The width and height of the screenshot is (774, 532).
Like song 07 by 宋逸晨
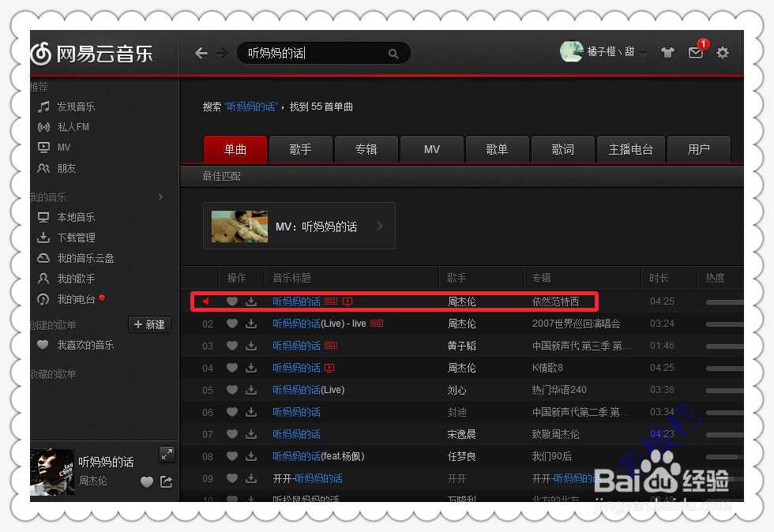point(232,434)
